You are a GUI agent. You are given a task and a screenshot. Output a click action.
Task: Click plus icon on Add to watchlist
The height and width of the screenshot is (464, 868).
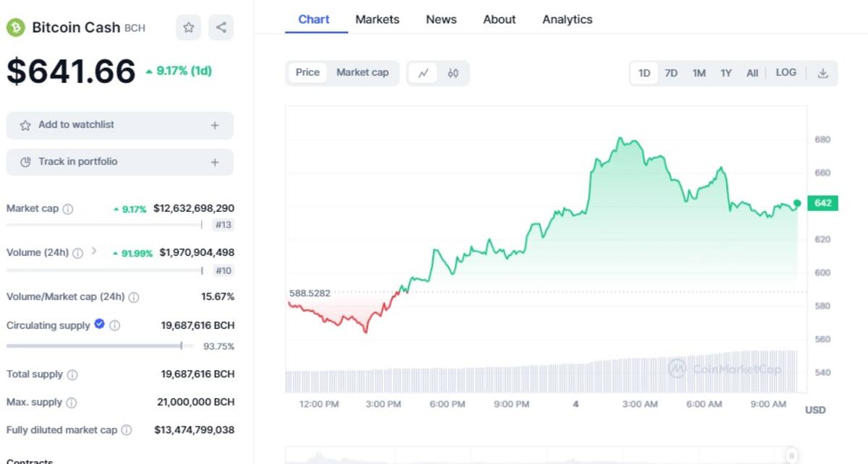pos(215,125)
